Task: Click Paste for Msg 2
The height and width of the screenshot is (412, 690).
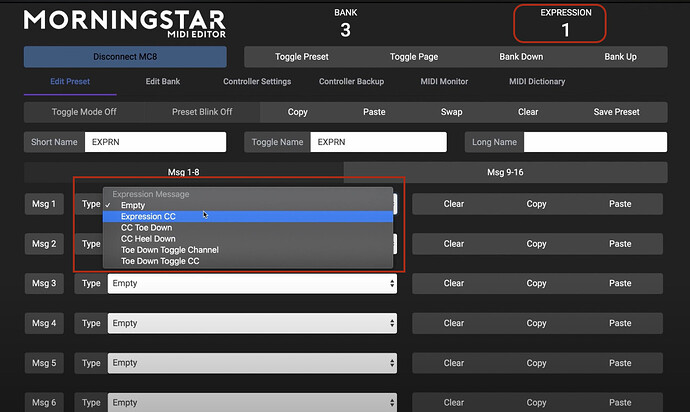Action: (x=620, y=244)
